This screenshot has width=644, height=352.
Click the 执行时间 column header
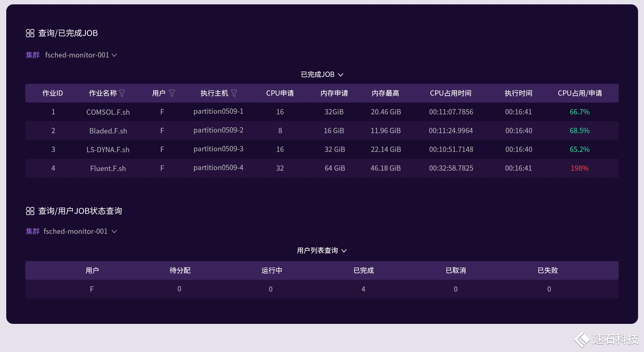[x=518, y=93]
